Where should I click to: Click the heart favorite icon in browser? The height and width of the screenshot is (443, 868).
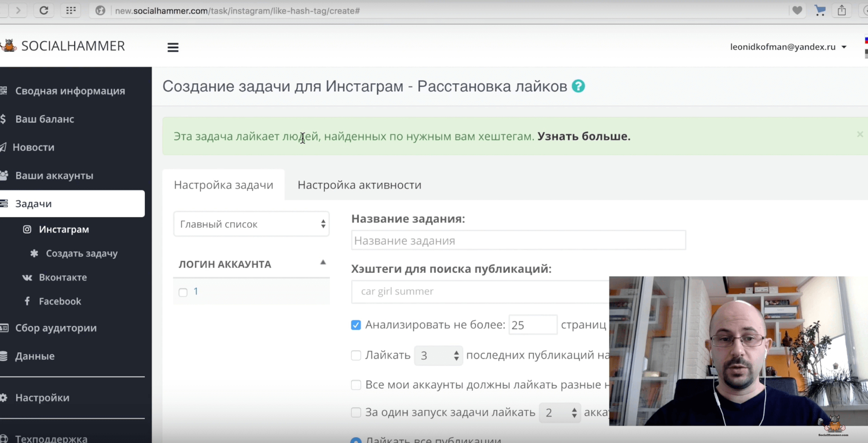(797, 11)
